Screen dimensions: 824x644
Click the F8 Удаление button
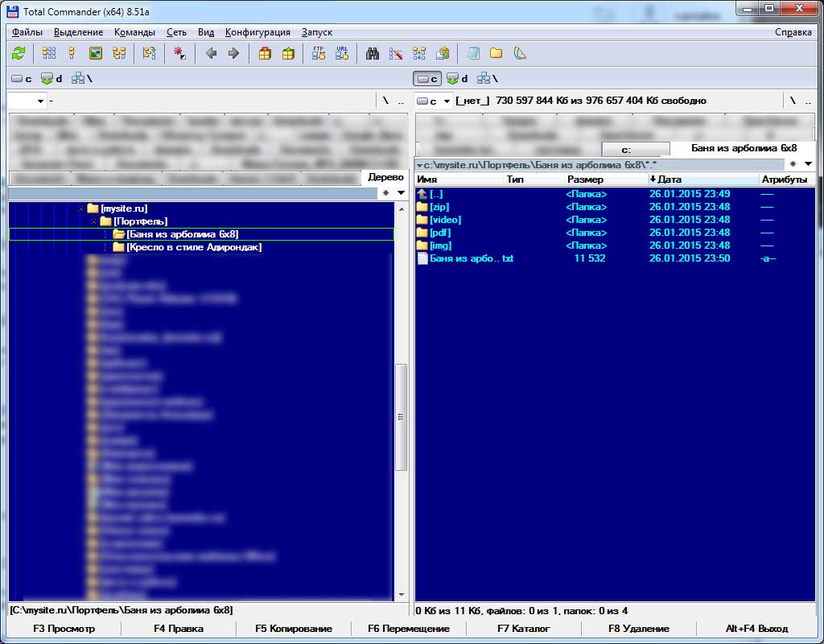tap(638, 628)
